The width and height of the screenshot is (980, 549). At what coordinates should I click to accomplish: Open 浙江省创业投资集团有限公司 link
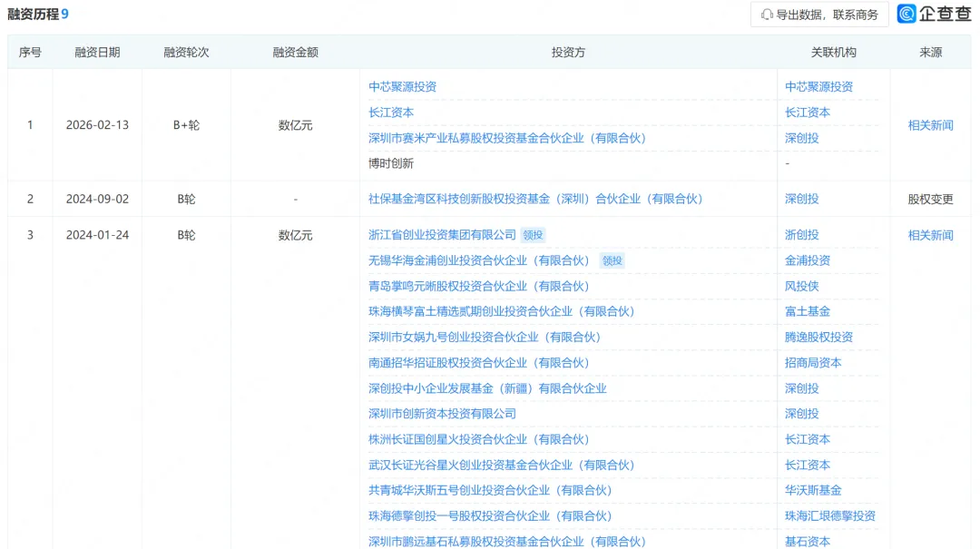[x=442, y=235]
